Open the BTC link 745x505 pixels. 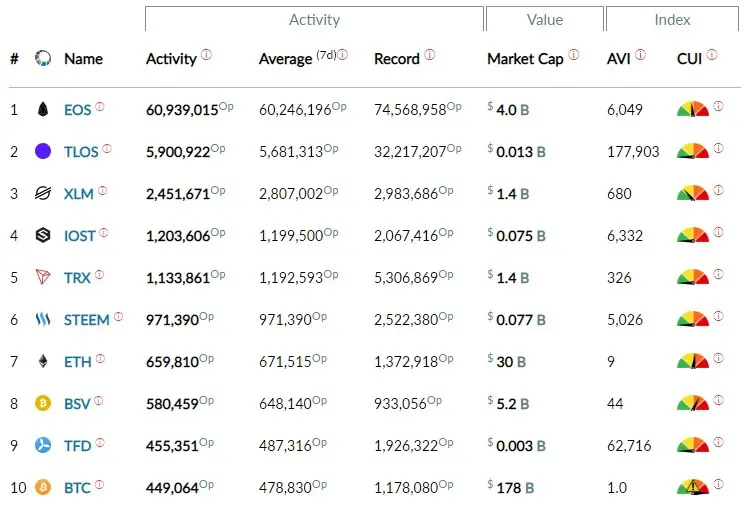click(x=77, y=488)
